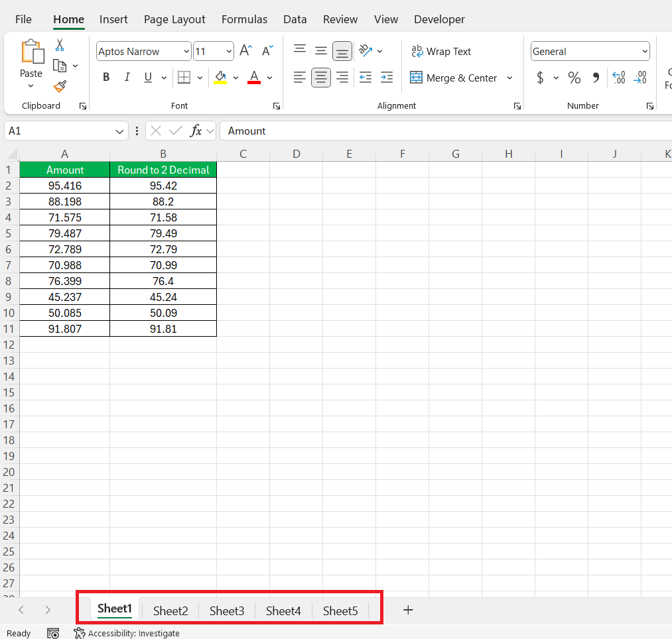Expand Merge & Center options arrow
Screen dimensions: 672x639
coord(509,78)
